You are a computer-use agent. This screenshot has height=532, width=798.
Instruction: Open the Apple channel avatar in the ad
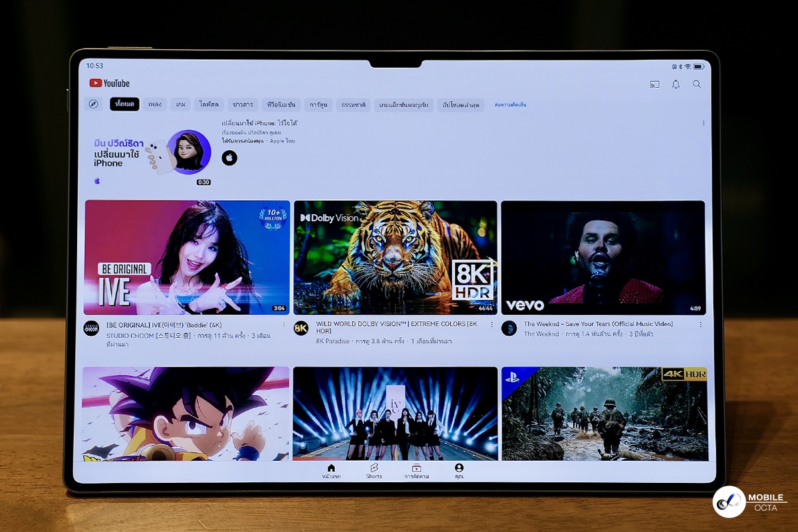pos(229,158)
